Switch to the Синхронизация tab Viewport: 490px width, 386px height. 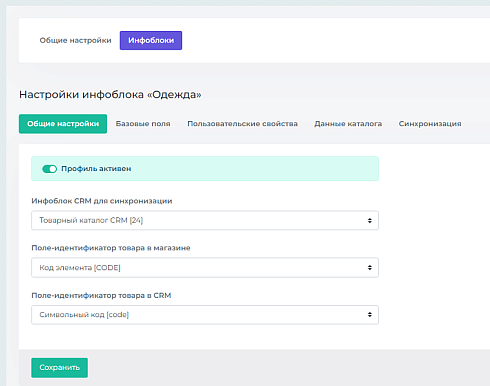[430, 124]
